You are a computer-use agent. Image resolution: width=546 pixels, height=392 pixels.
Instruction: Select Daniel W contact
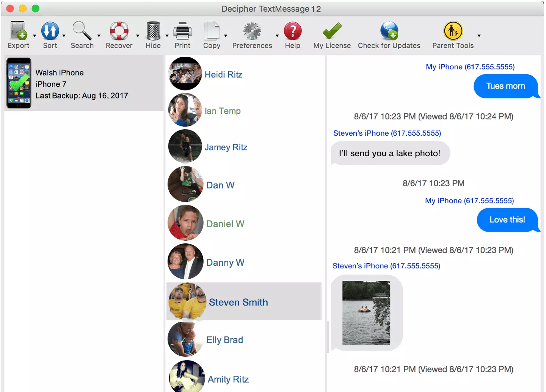coord(244,223)
